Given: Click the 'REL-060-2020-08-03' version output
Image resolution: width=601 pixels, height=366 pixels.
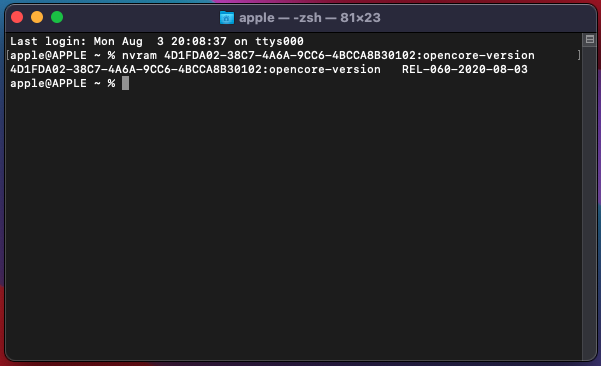Looking at the screenshot, I should click(465, 69).
